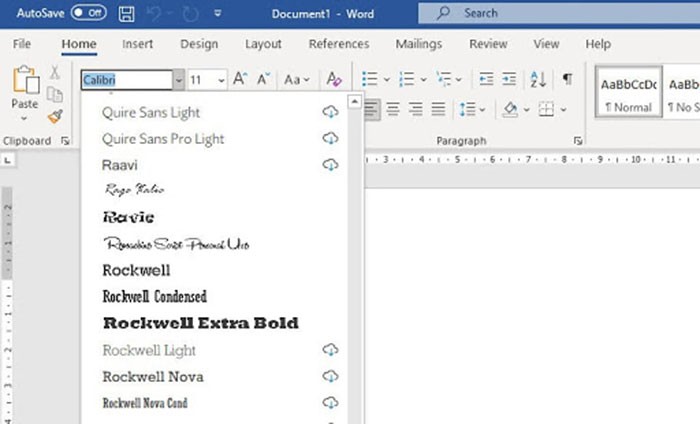Click the Borders icon
Image resolution: width=700 pixels, height=424 pixels.
(546, 109)
